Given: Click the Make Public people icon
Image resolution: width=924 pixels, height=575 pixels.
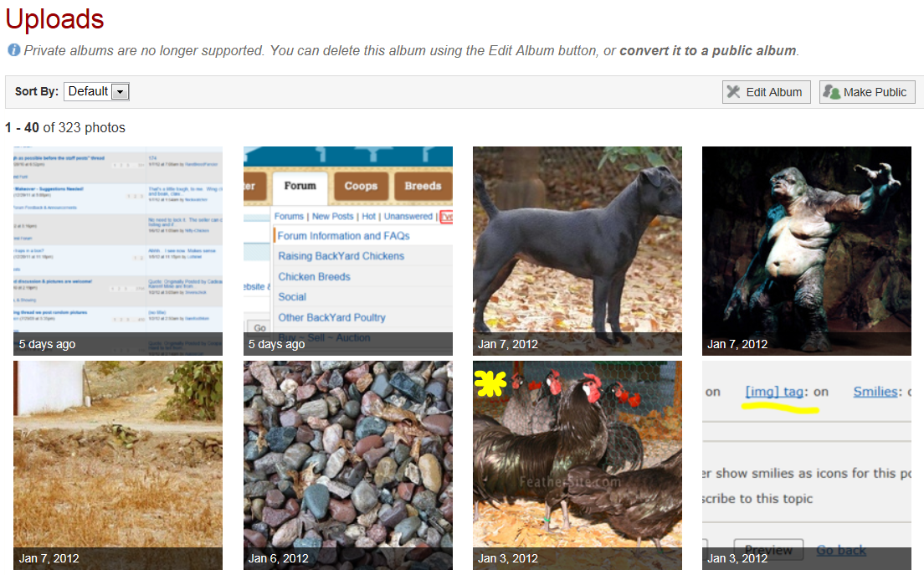Looking at the screenshot, I should [831, 92].
